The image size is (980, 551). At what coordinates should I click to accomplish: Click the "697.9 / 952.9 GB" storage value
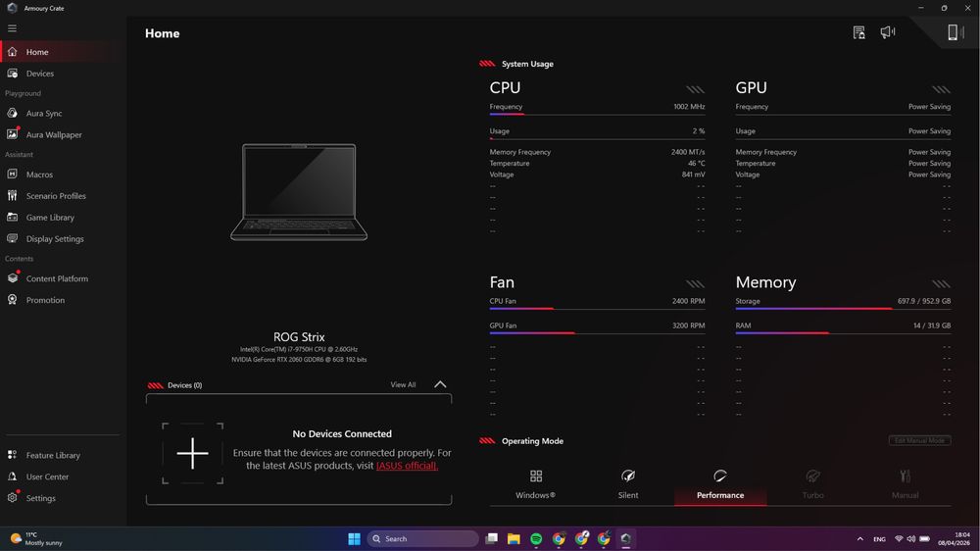pos(924,301)
